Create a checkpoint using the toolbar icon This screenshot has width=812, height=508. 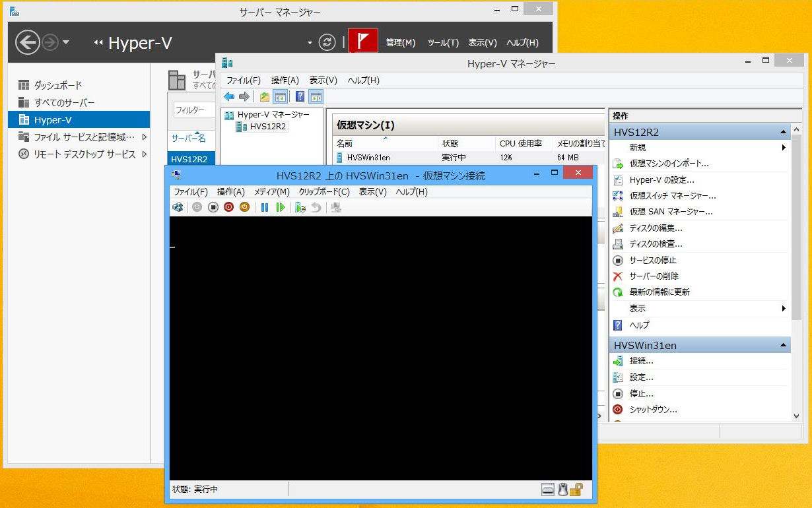click(300, 207)
